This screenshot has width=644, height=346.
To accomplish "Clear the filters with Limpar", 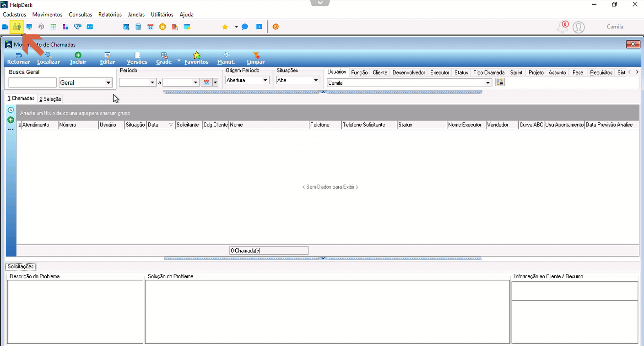I will tap(256, 58).
